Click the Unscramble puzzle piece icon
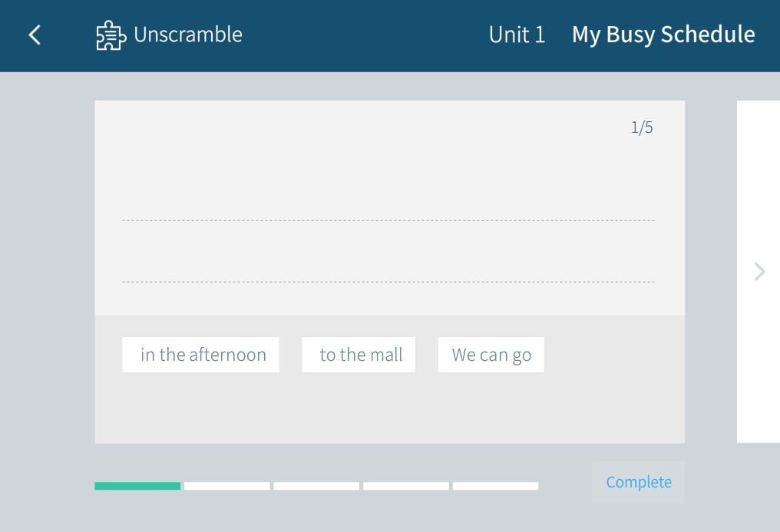780x532 pixels. pos(111,35)
